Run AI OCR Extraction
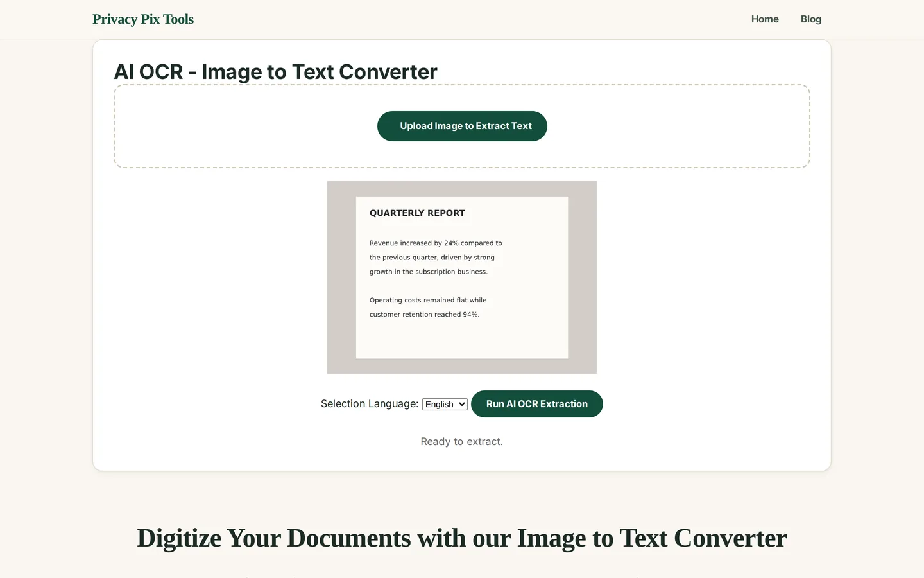The image size is (924, 578). click(x=537, y=404)
